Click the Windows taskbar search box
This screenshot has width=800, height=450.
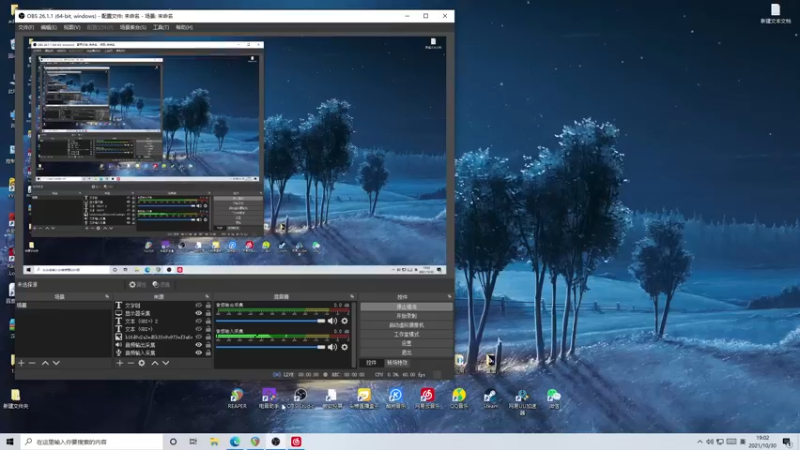(90, 441)
